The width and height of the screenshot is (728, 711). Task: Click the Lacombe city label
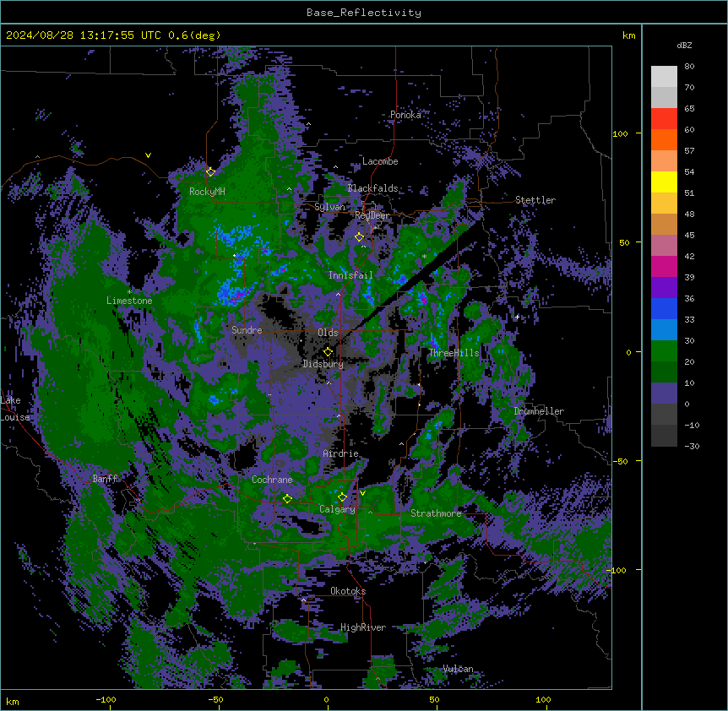pos(380,161)
